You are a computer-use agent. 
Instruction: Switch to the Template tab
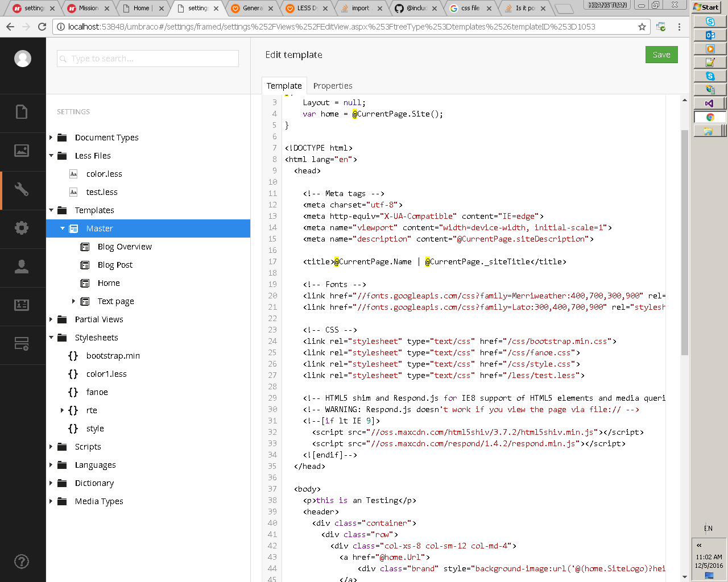coord(284,86)
